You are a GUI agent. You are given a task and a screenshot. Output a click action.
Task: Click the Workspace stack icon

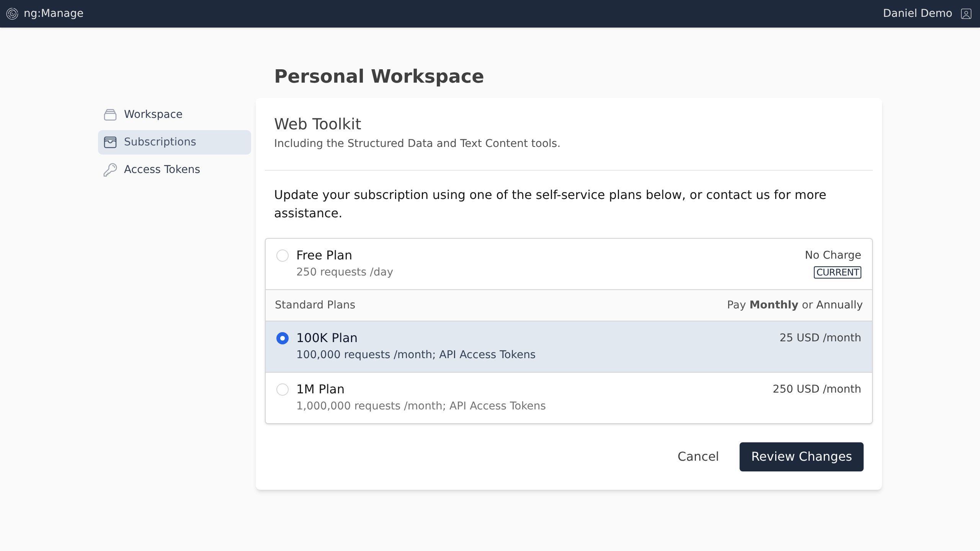click(x=110, y=114)
